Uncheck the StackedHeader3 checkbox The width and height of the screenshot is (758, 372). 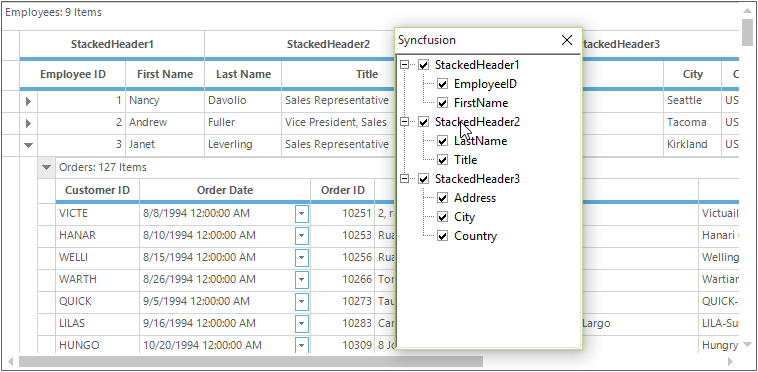tap(423, 179)
